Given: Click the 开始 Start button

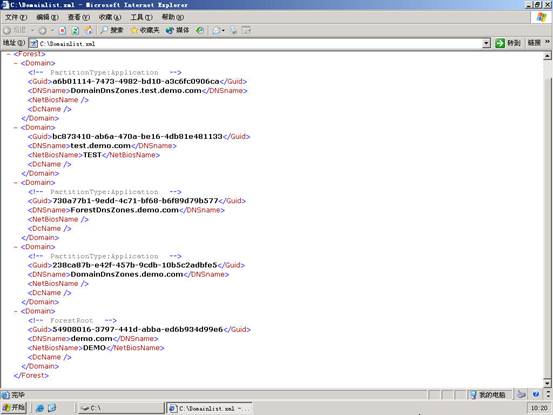Looking at the screenshot, I should (14, 408).
